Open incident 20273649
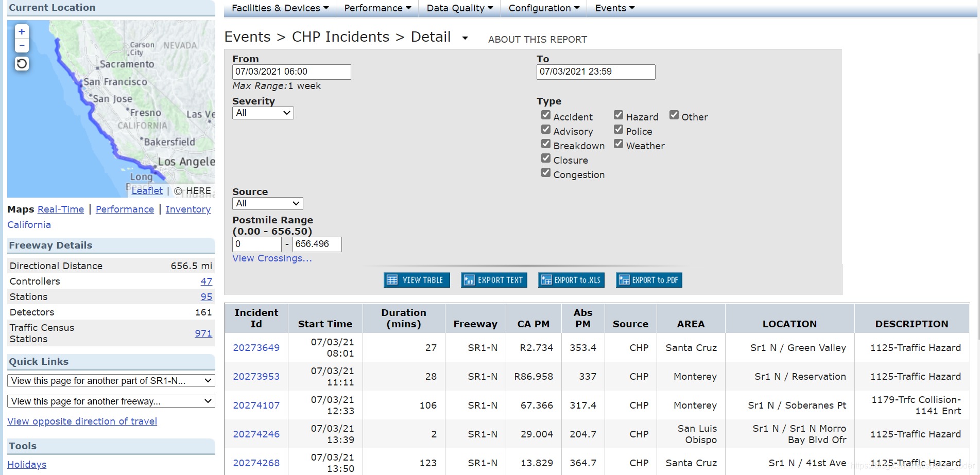 coord(256,348)
